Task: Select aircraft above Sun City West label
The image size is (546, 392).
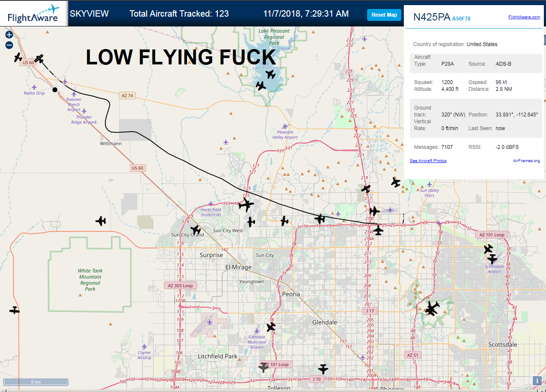Action: 251,222
